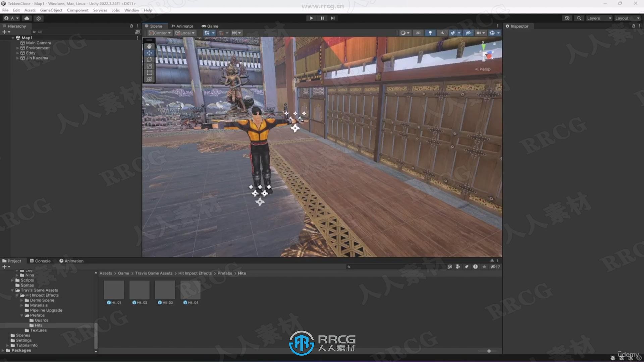Expand Jin Kazama in Hierarchy
The width and height of the screenshot is (644, 362).
tap(17, 58)
